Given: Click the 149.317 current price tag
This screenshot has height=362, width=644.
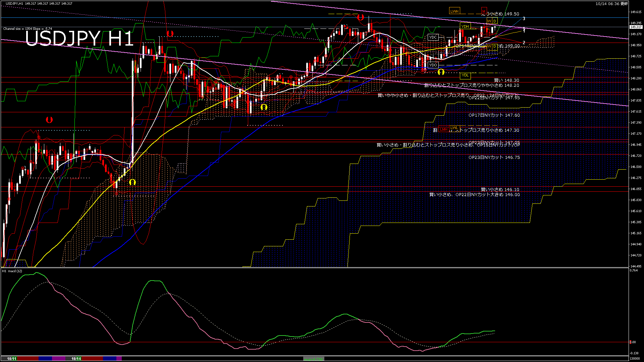Looking at the screenshot, I should point(636,27).
